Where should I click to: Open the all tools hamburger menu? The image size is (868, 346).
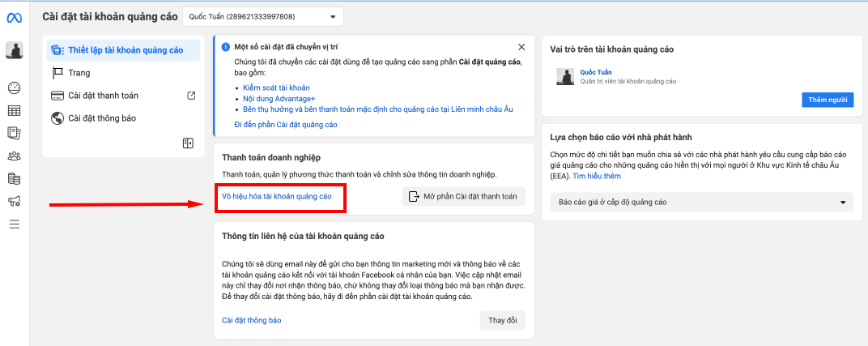(15, 224)
